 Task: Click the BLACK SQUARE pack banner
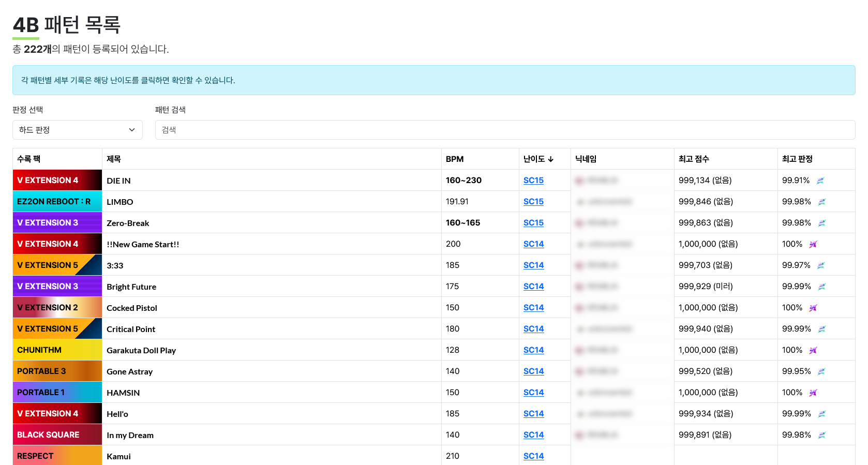pyautogui.click(x=57, y=434)
